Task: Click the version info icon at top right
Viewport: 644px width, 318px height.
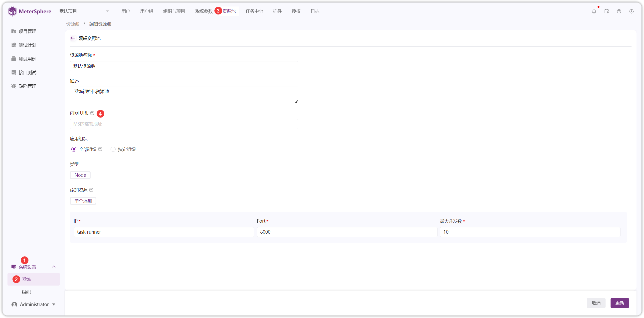Action: [x=632, y=11]
